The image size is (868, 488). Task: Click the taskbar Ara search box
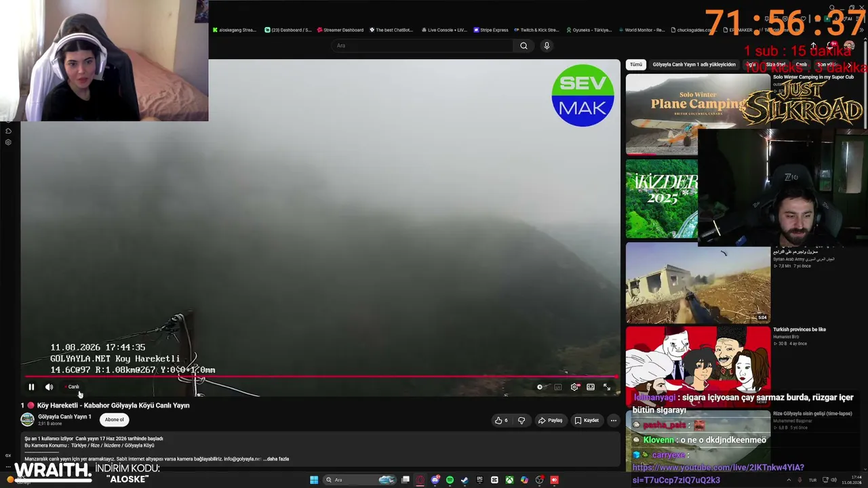(x=359, y=480)
